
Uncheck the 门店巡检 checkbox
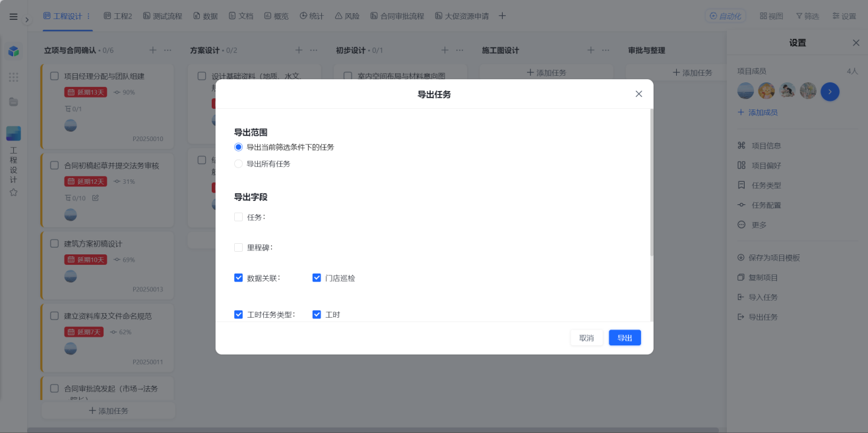[x=317, y=277]
